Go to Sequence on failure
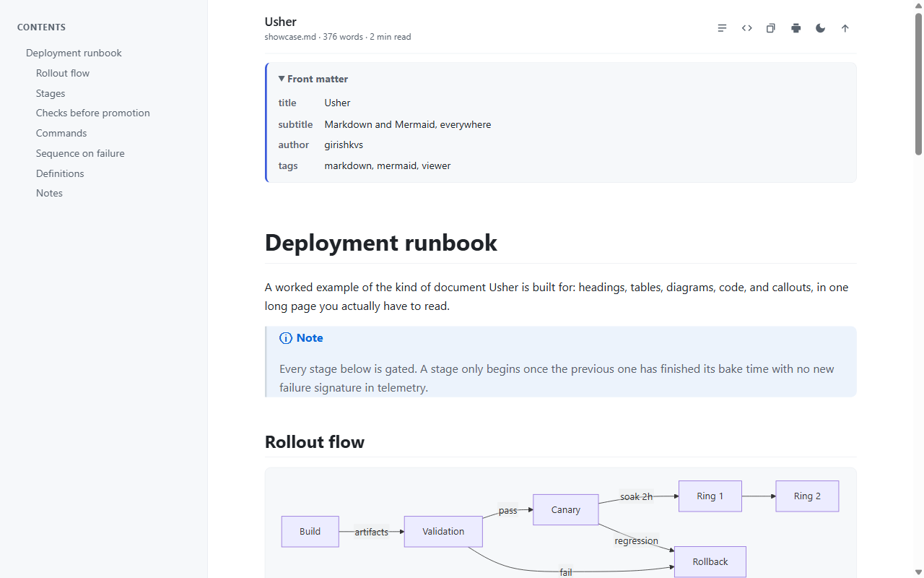 80,153
